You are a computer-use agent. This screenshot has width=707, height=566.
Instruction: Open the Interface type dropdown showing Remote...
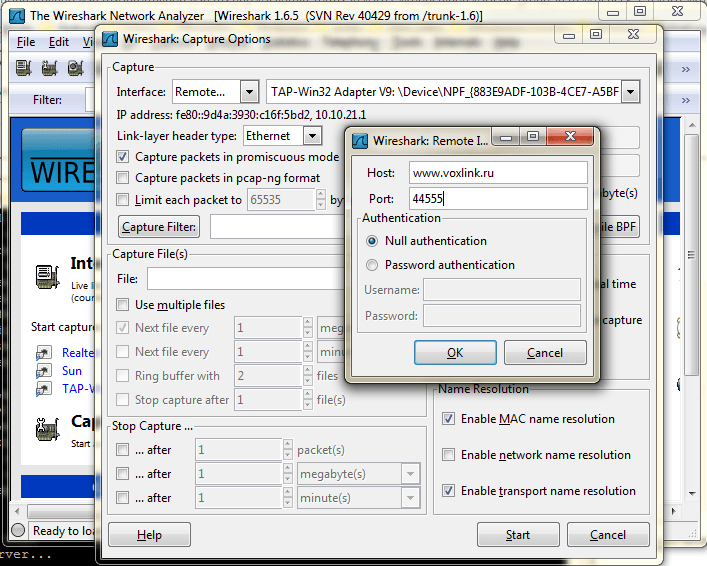click(249, 92)
